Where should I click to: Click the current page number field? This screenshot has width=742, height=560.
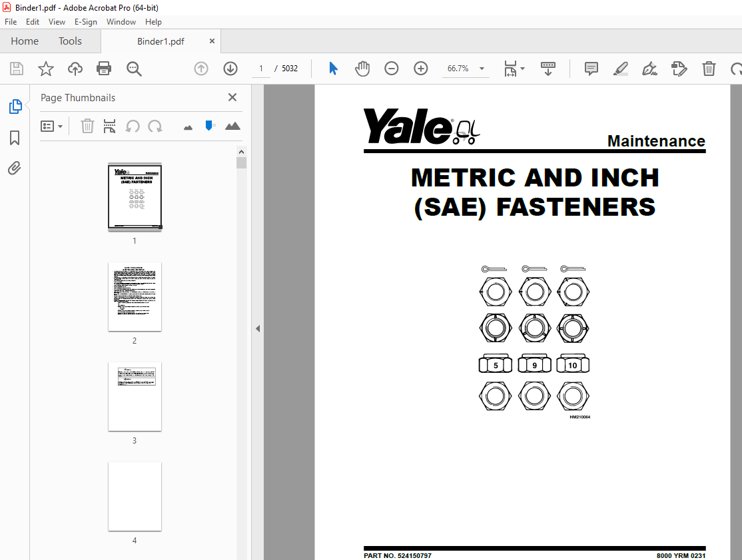click(260, 69)
